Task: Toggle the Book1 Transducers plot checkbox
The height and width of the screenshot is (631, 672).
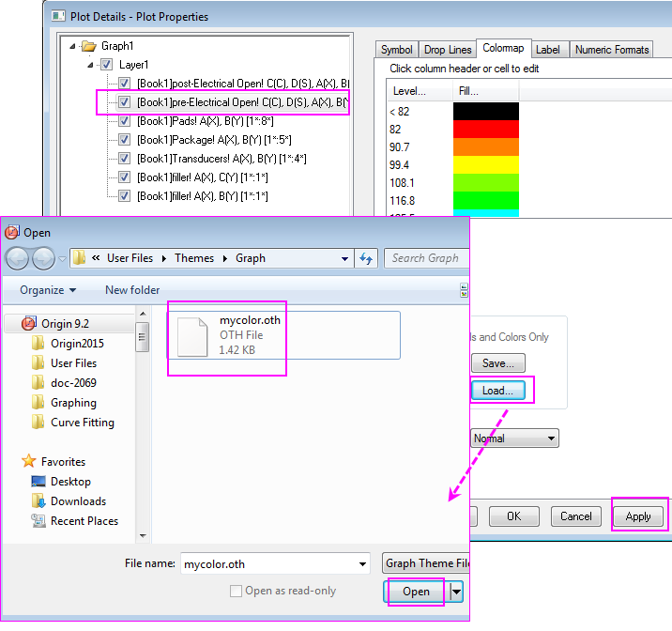Action: (x=124, y=159)
